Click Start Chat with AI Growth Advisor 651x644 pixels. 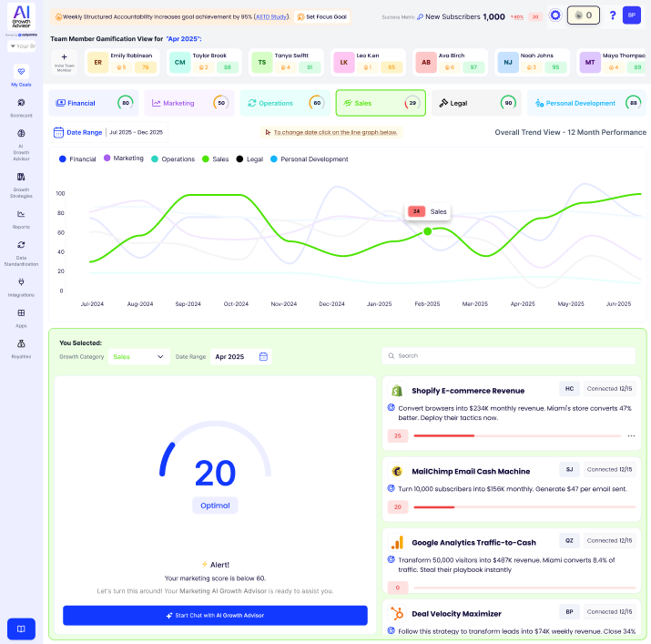click(x=215, y=616)
